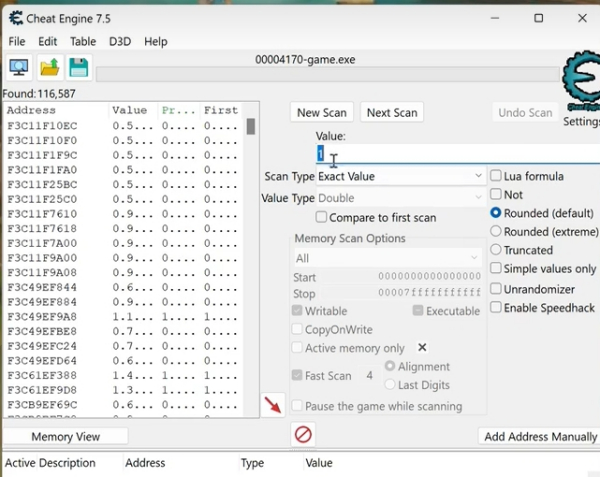Open the process list monitor icon
600x477 pixels.
coord(19,68)
